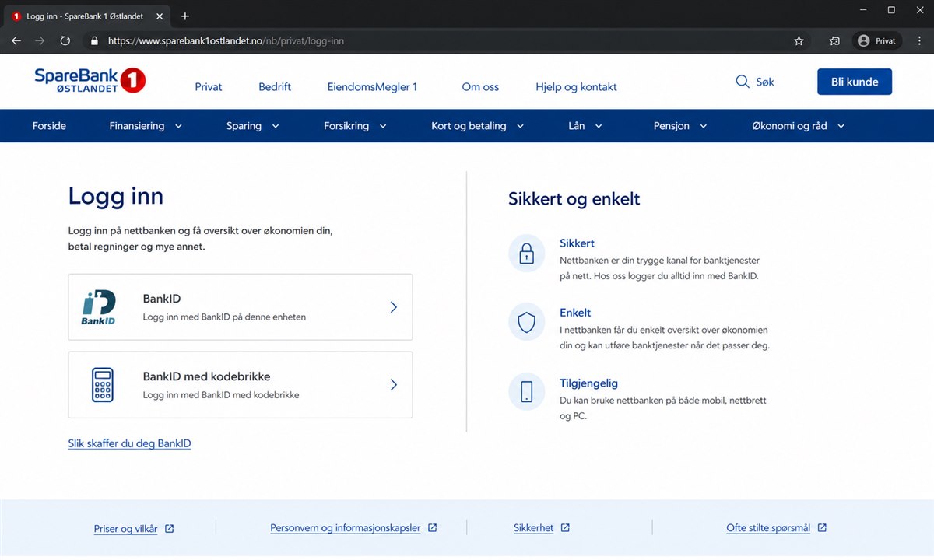This screenshot has width=934, height=560.
Task: Go back with the browser back arrow
Action: point(16,41)
